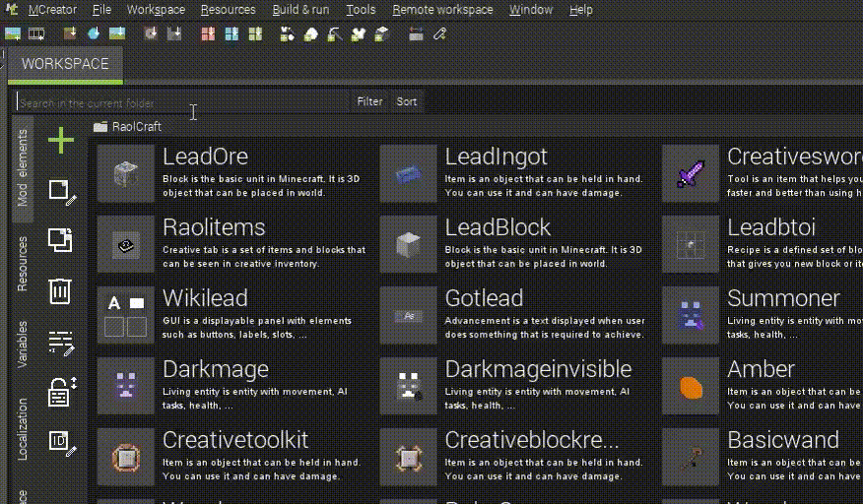Image resolution: width=863 pixels, height=504 pixels.
Task: Open the Window menu
Action: click(x=531, y=10)
